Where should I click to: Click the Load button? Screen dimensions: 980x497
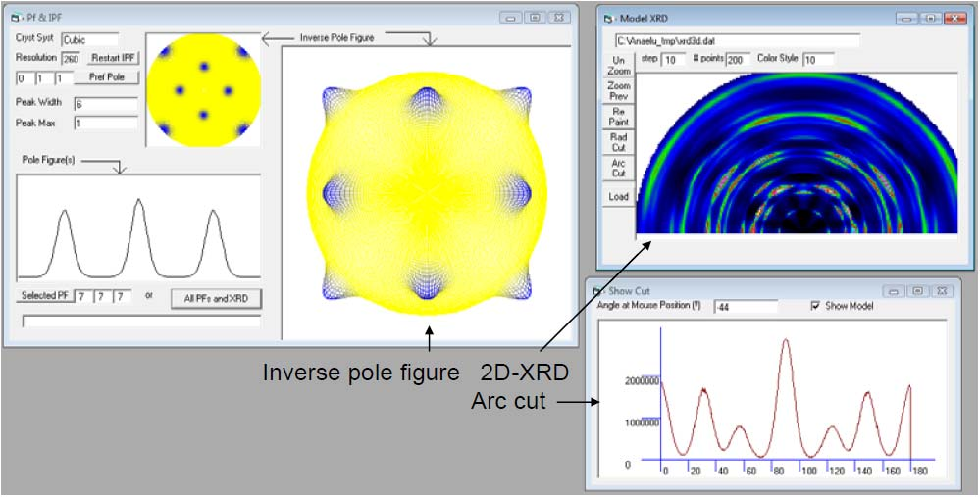[x=618, y=196]
